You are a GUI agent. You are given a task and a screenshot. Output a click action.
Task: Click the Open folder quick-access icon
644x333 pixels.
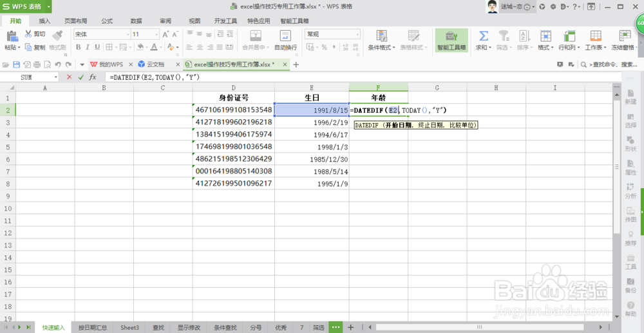[6, 64]
